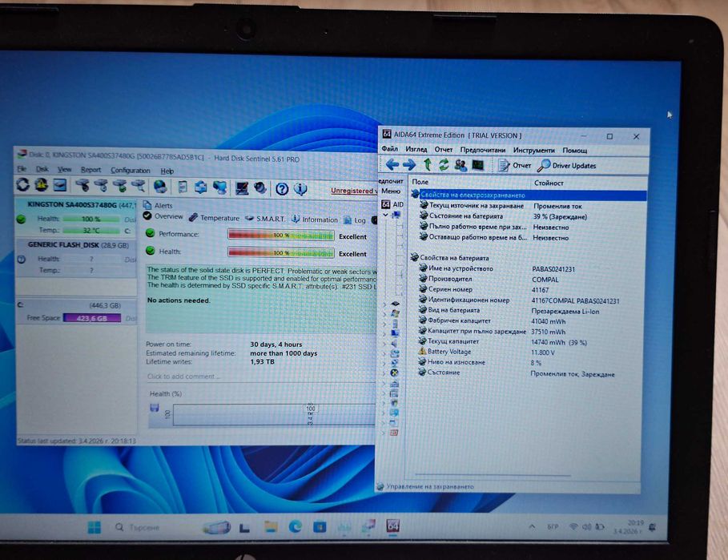Click AIDA64 monitor diagnostics toolbar icon
This screenshot has height=560, width=728.
pos(478,165)
